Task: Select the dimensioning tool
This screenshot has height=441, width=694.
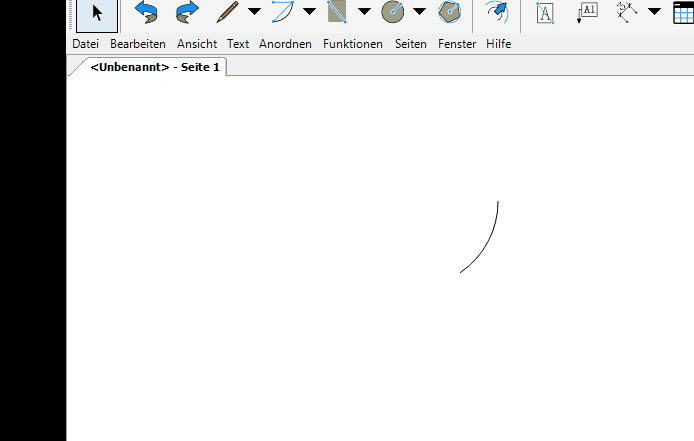Action: 627,12
